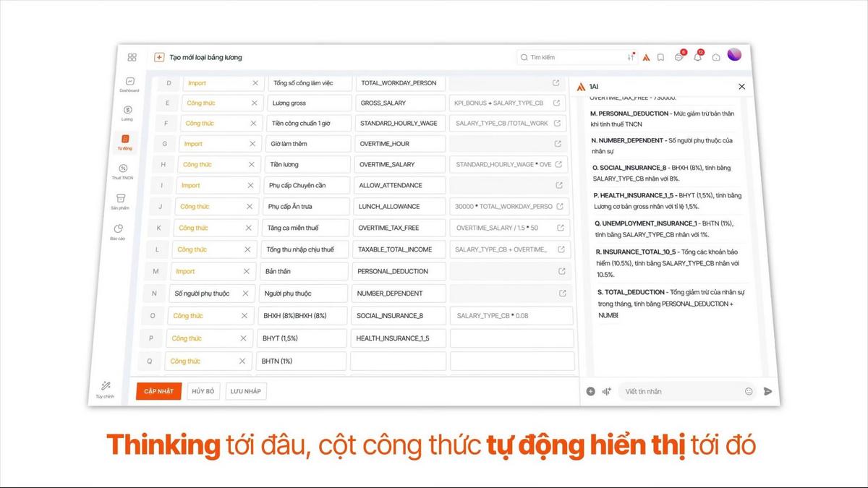Click the plus icon beside Tạo mới loại bảng lương
This screenshot has height=488, width=868.
[x=159, y=57]
